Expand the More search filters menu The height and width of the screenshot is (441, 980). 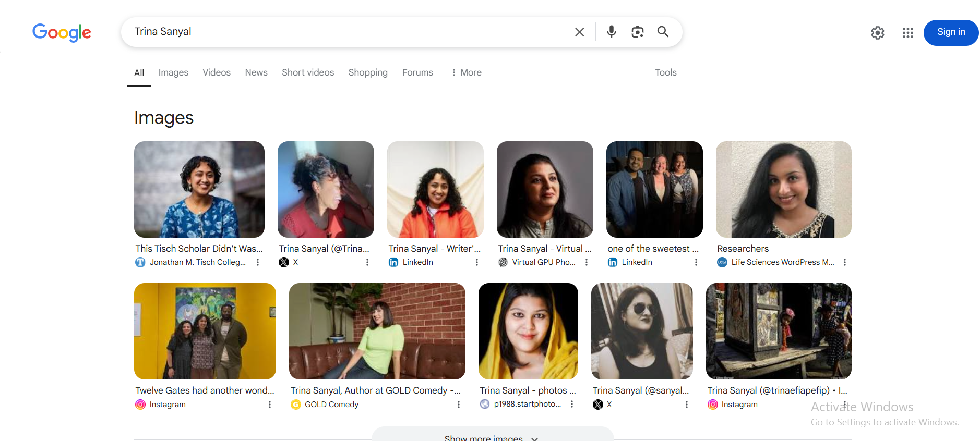pyautogui.click(x=467, y=72)
